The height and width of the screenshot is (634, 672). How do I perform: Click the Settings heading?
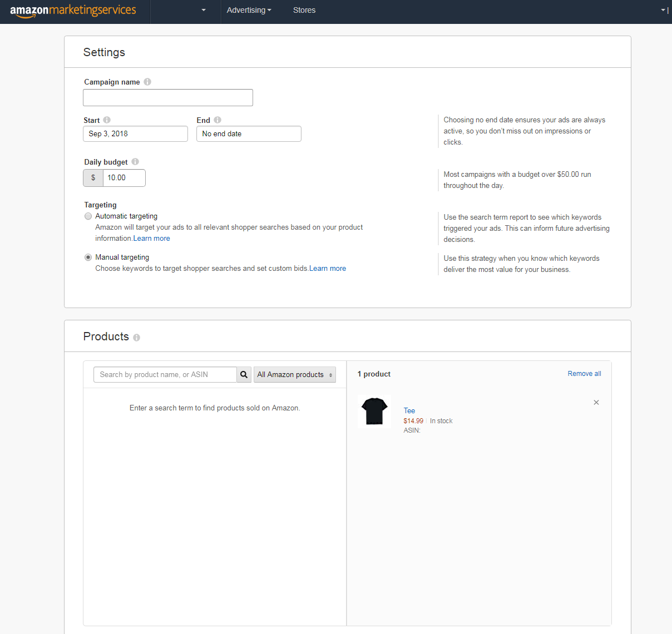104,52
